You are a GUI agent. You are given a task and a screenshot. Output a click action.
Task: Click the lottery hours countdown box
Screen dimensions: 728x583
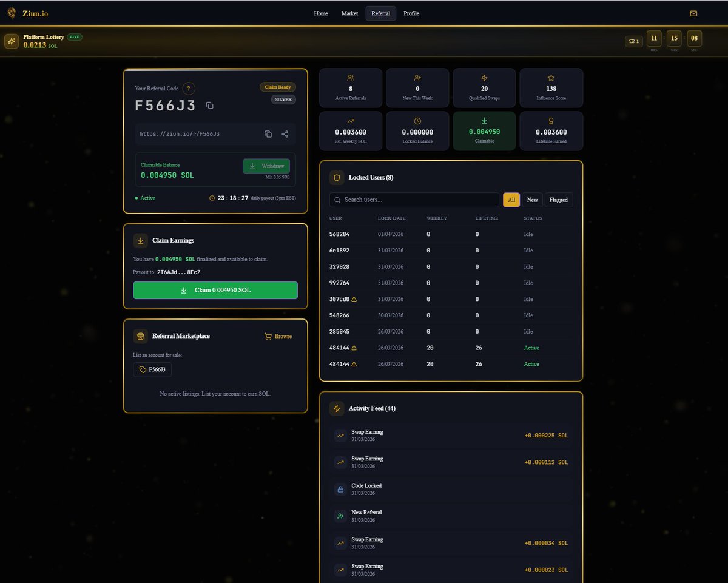(653, 39)
